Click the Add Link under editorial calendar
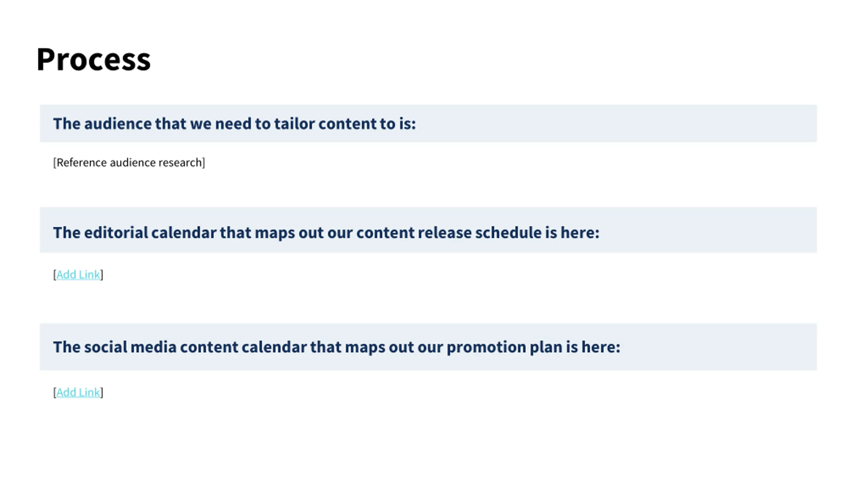 pyautogui.click(x=78, y=274)
